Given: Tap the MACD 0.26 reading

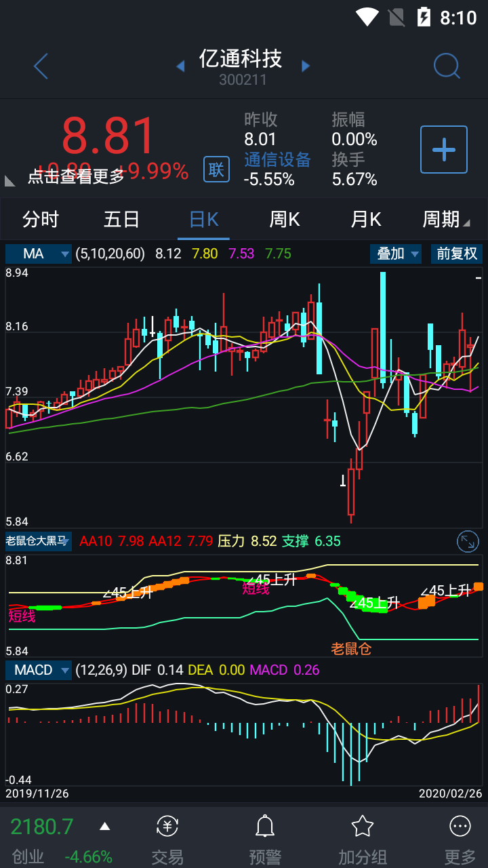Looking at the screenshot, I should (x=285, y=670).
